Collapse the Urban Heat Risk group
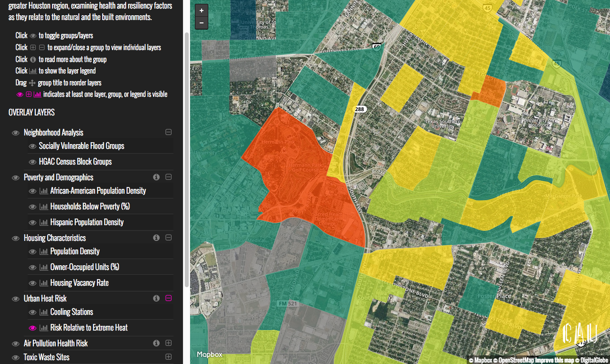The width and height of the screenshot is (610, 364). 168,298
